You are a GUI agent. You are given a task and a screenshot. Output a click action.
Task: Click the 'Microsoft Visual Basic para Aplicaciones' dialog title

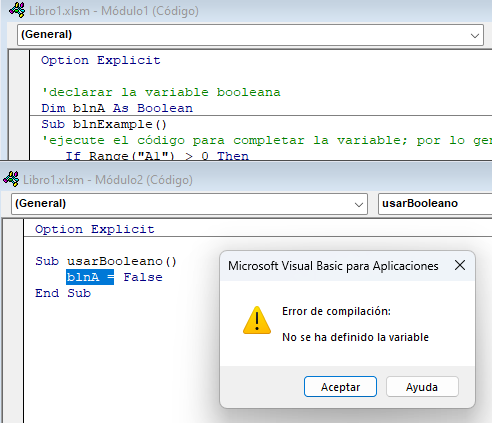tap(333, 266)
